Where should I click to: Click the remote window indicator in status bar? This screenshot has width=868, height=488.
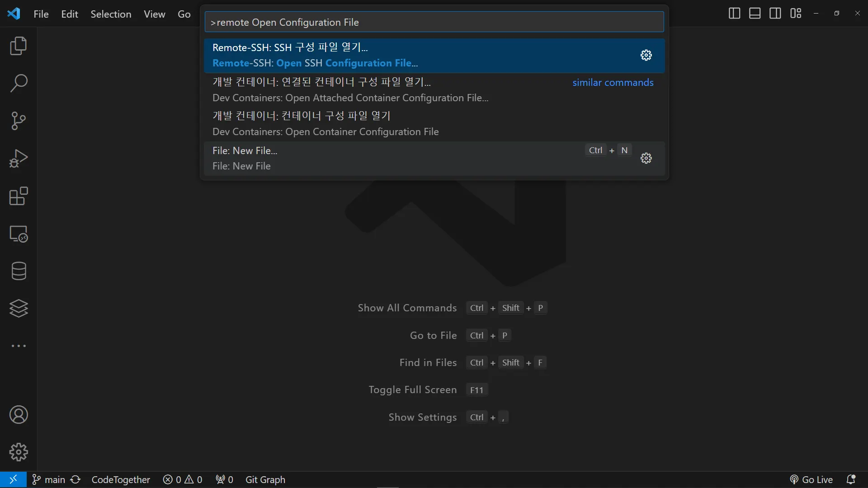pos(13,479)
